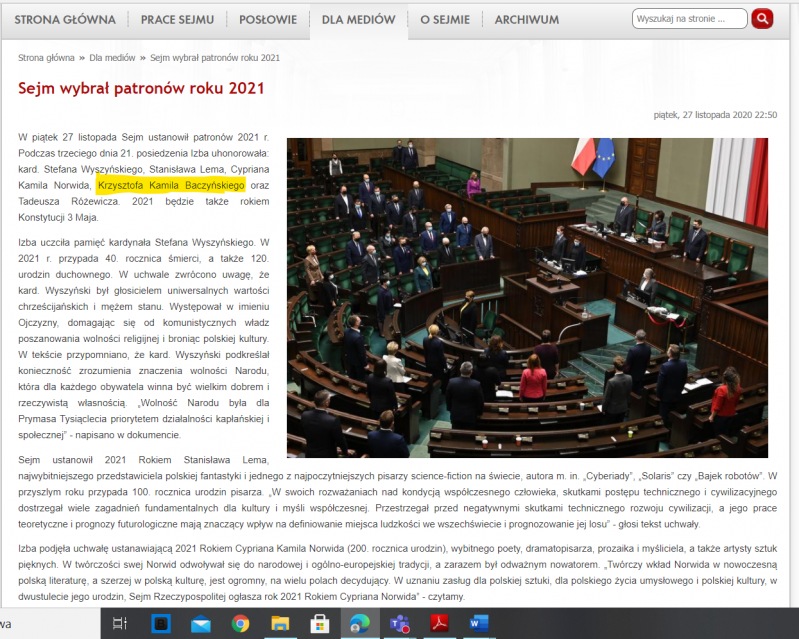
Task: Focus the 'Wyszukaj na stronie' search field
Action: pyautogui.click(x=689, y=19)
